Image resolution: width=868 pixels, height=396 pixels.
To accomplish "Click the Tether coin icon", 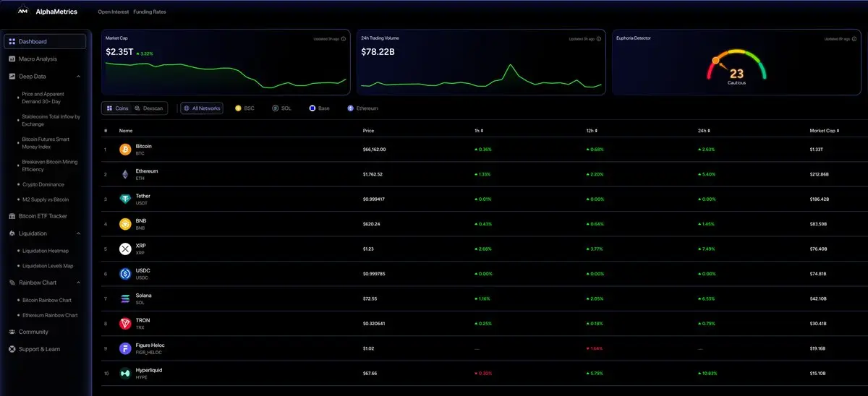I will tap(124, 199).
